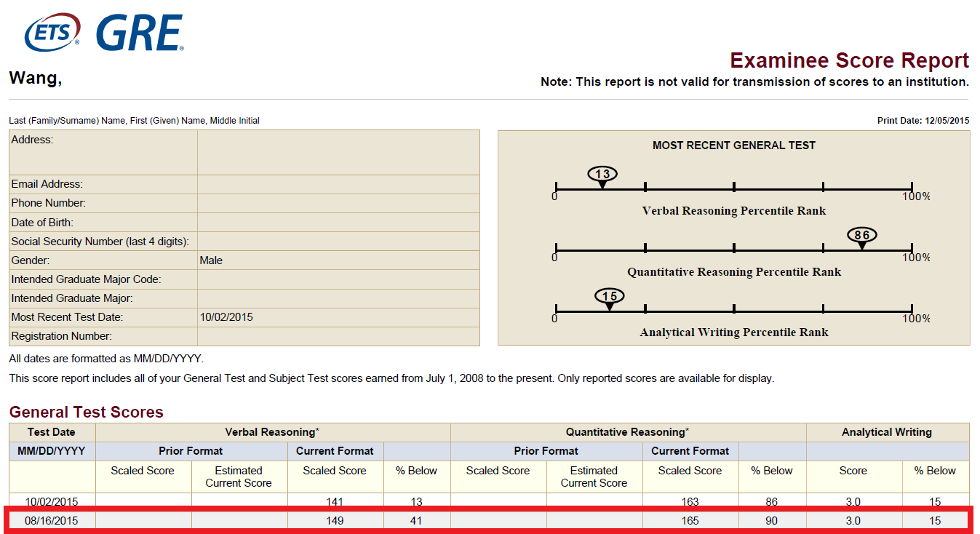Image resolution: width=980 pixels, height=534 pixels.
Task: Click the "Registration Number:" label
Action: coord(62,336)
